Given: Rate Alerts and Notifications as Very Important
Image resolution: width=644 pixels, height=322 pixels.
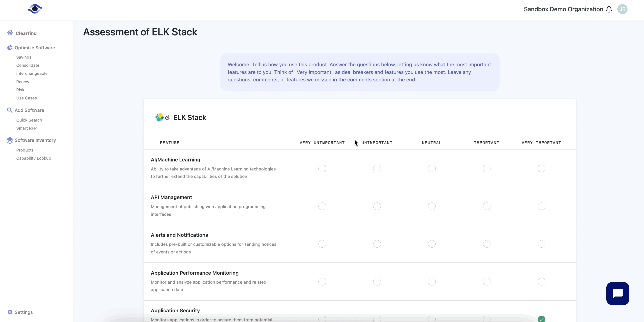Looking at the screenshot, I should (x=541, y=244).
